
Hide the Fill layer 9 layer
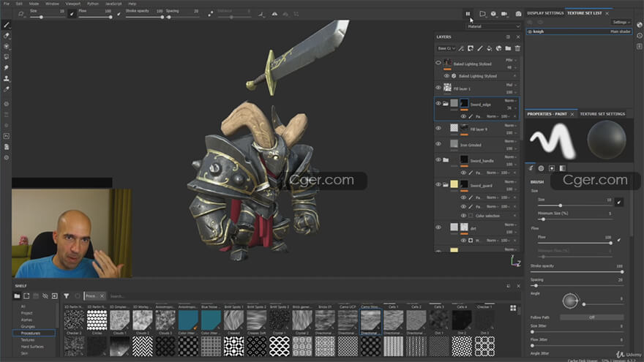coord(438,128)
